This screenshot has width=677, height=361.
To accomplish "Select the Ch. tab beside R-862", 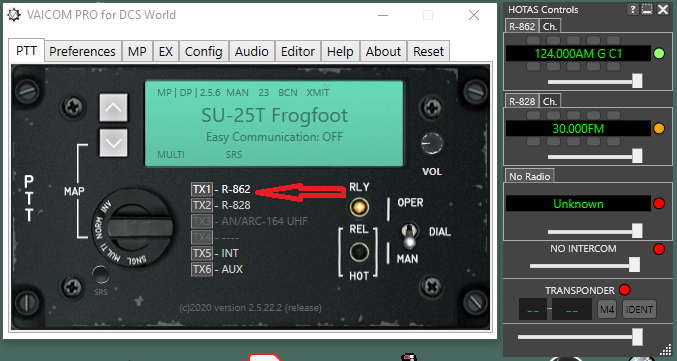I will [x=550, y=26].
